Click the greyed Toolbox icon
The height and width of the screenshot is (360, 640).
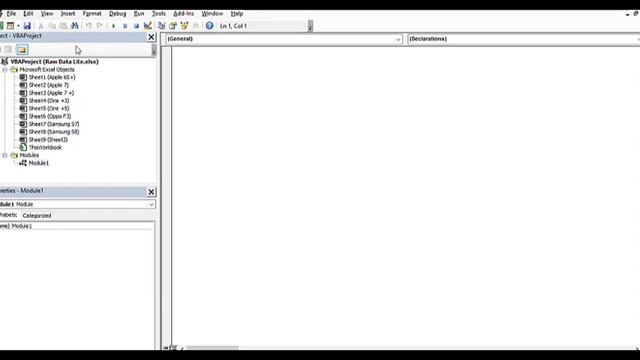click(x=196, y=26)
